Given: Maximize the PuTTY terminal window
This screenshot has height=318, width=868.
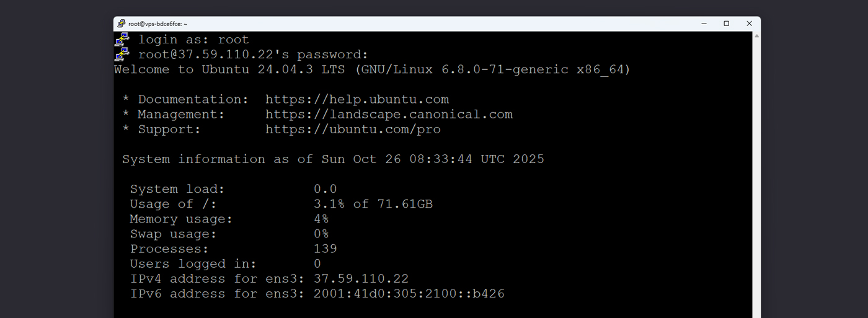Looking at the screenshot, I should pyautogui.click(x=726, y=24).
